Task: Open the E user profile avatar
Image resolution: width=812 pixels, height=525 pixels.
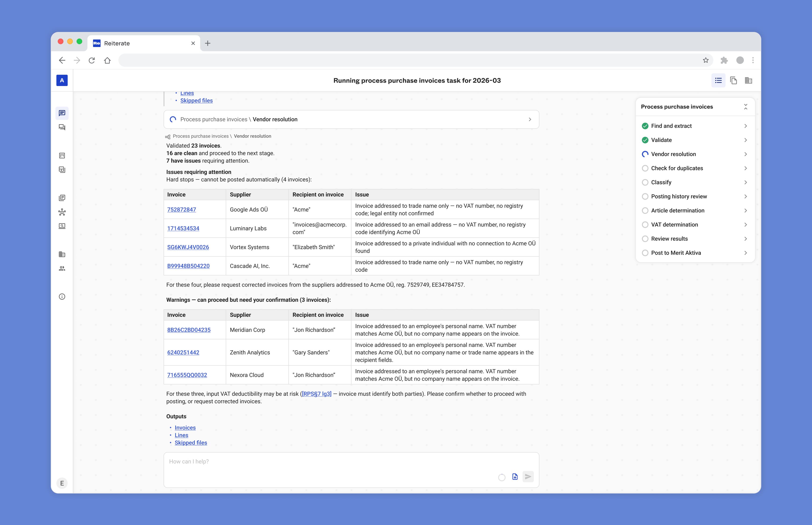Action: click(x=62, y=483)
